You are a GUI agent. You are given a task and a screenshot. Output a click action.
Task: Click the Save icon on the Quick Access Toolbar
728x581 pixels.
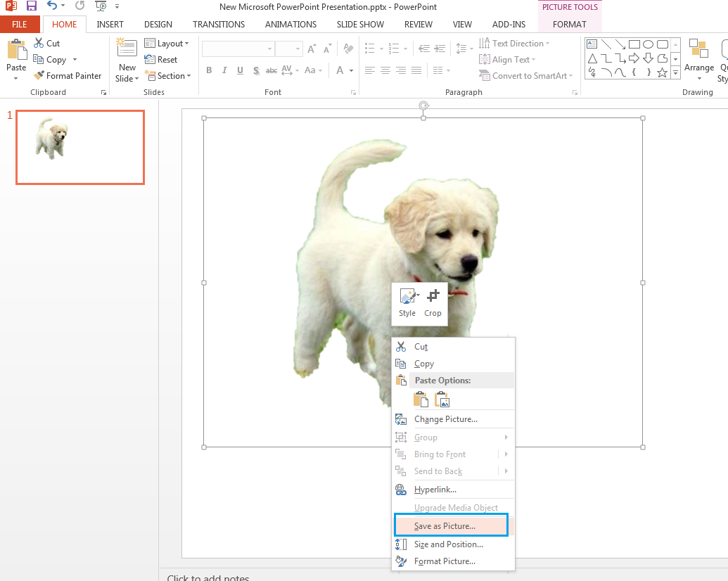[30, 6]
